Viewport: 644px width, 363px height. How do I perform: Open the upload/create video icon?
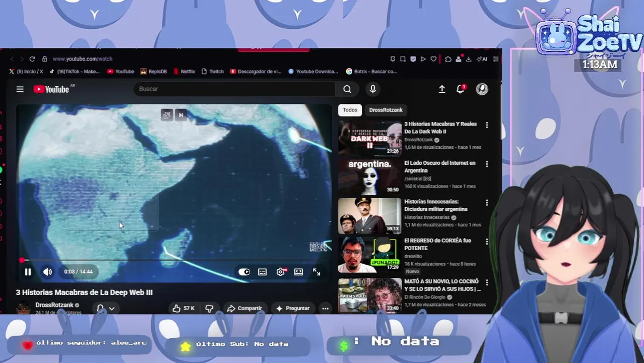[x=442, y=89]
